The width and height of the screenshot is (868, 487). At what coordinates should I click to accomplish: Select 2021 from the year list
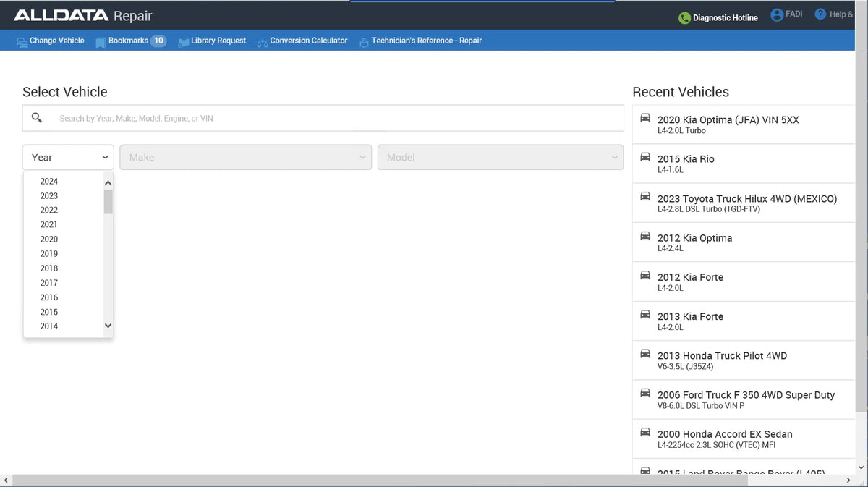[49, 224]
